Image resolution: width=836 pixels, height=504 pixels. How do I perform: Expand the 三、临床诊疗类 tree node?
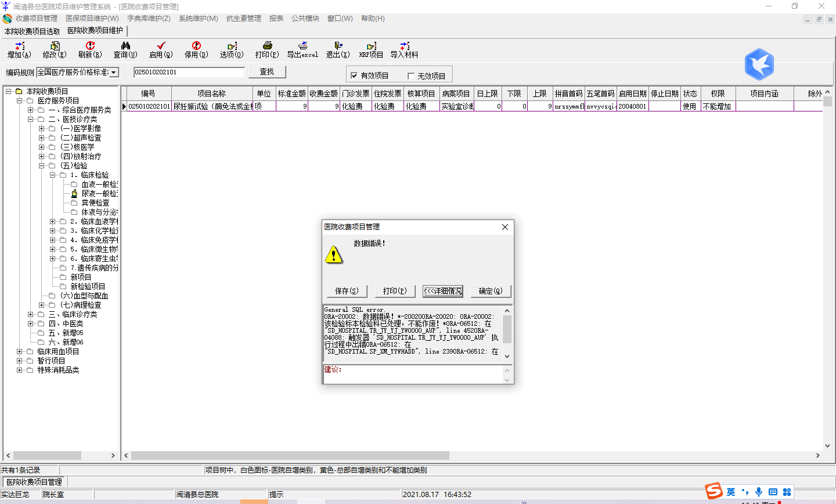tap(30, 314)
